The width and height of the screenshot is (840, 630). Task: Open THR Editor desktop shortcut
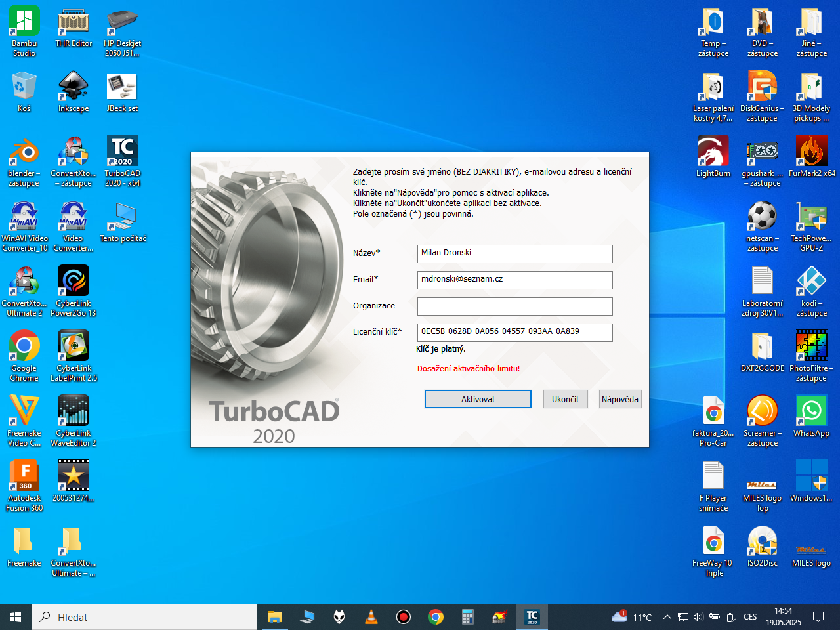(73, 28)
